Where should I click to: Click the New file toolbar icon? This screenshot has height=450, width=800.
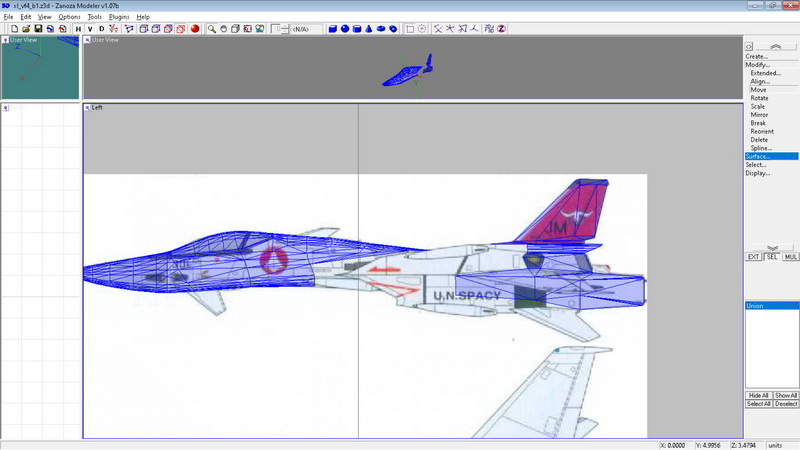coord(14,29)
